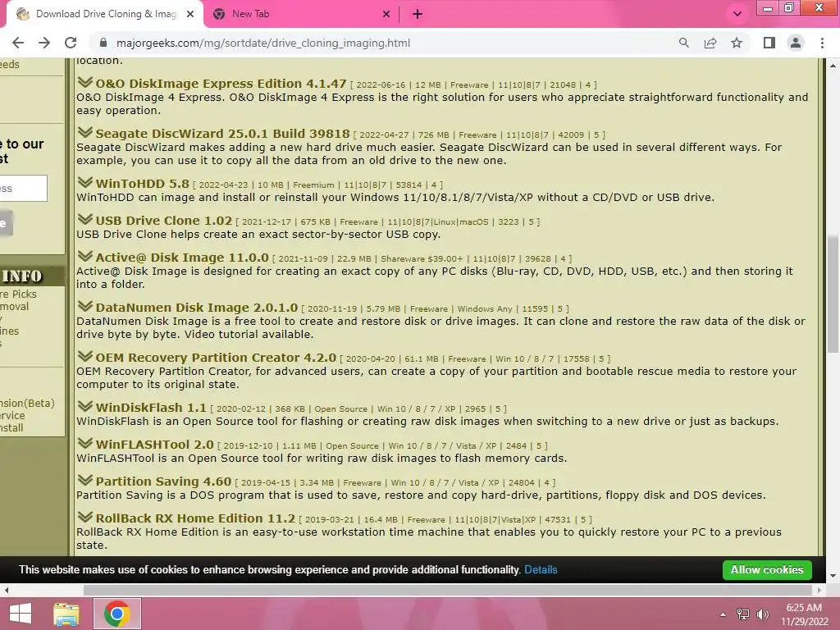Open the volume speaker tray icon

[763, 614]
